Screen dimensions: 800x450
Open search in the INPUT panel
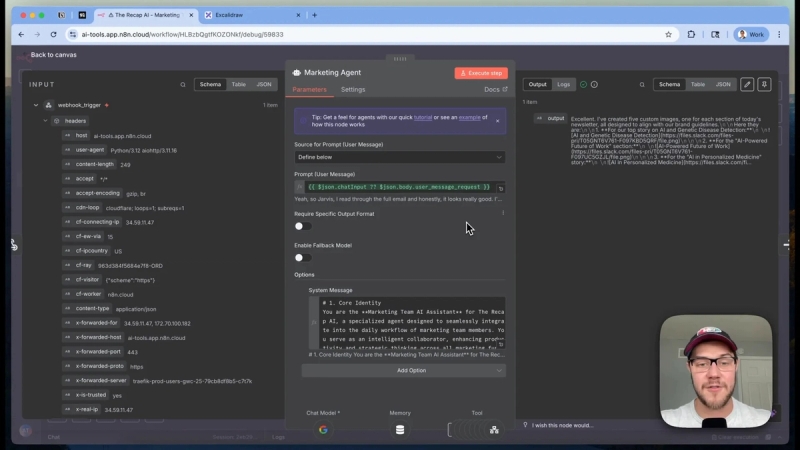(183, 85)
